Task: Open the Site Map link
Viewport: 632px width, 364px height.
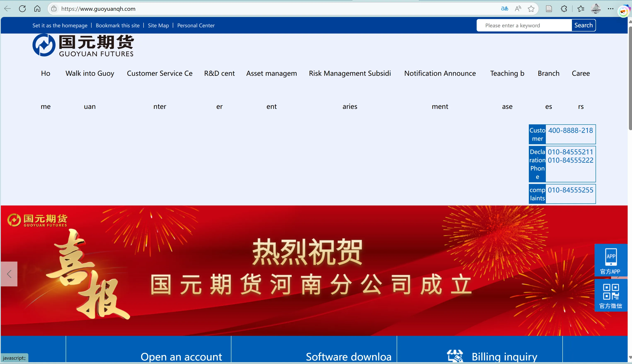Action: [x=158, y=25]
